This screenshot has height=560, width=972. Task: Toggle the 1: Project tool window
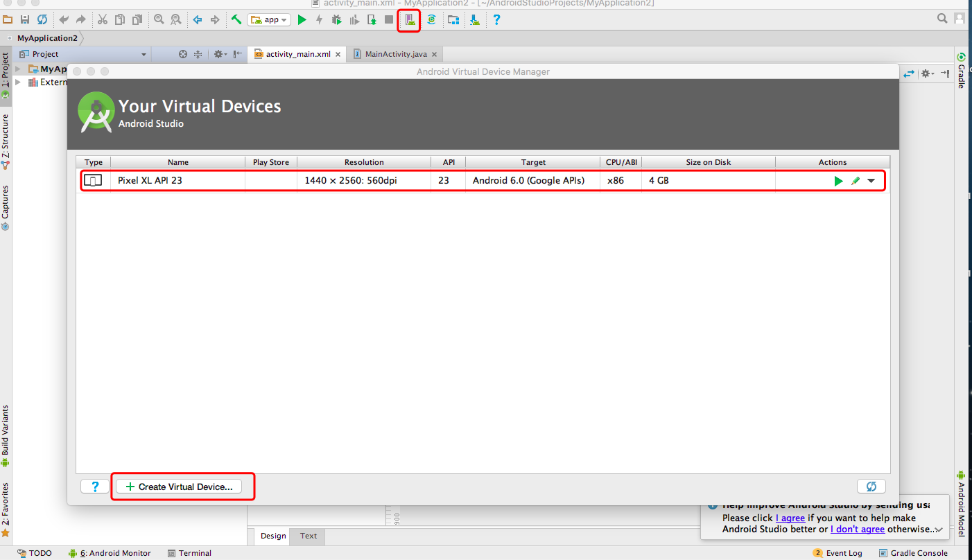[x=6, y=75]
